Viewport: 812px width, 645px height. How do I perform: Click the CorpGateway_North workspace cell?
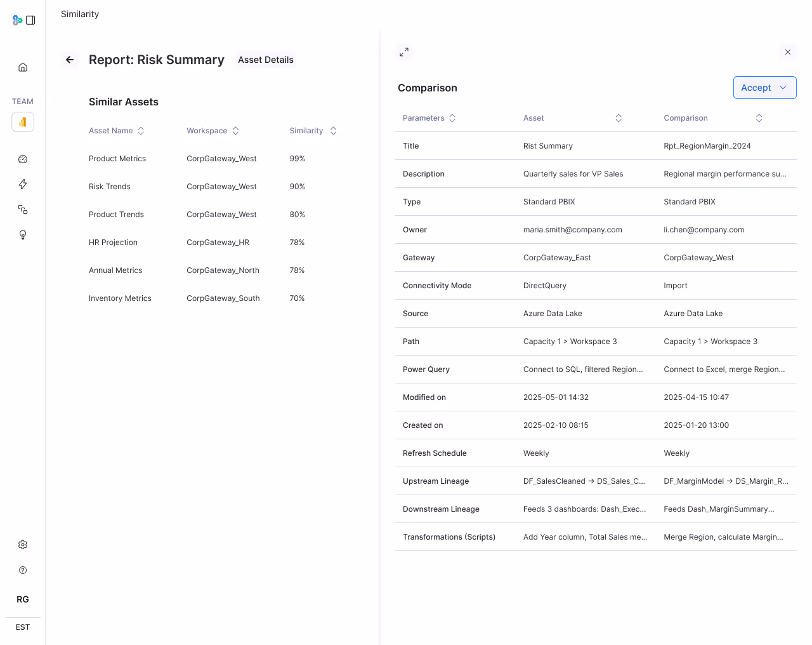pyautogui.click(x=223, y=270)
